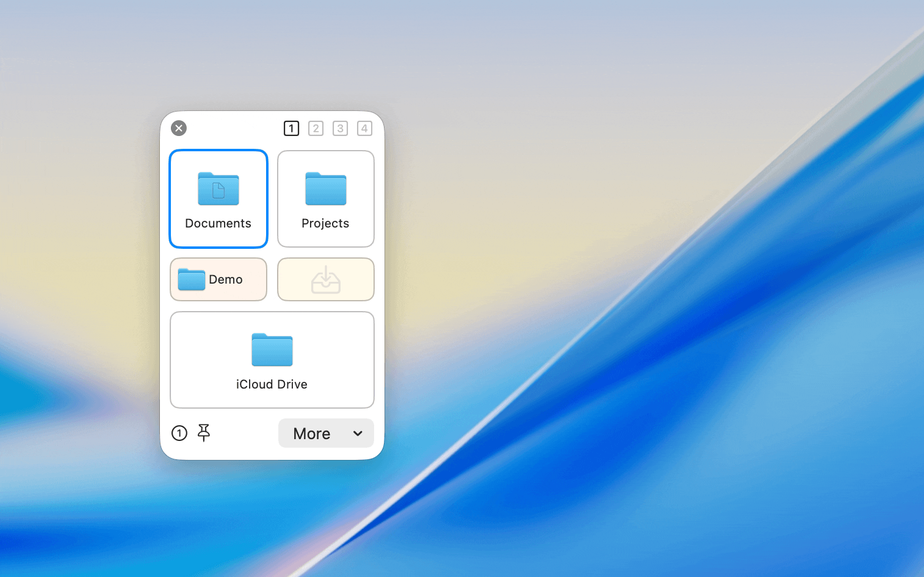This screenshot has height=577, width=924.
Task: Open the Documents folder tile
Action: 218,199
